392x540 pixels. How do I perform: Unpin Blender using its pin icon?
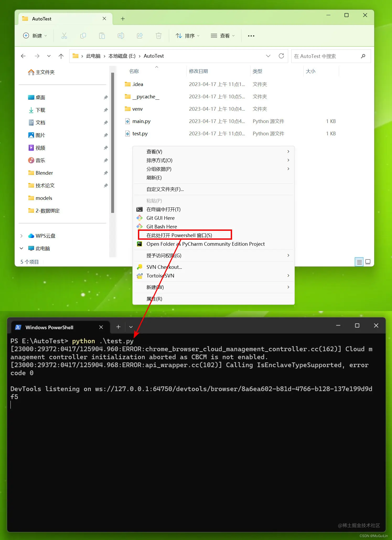coord(106,173)
